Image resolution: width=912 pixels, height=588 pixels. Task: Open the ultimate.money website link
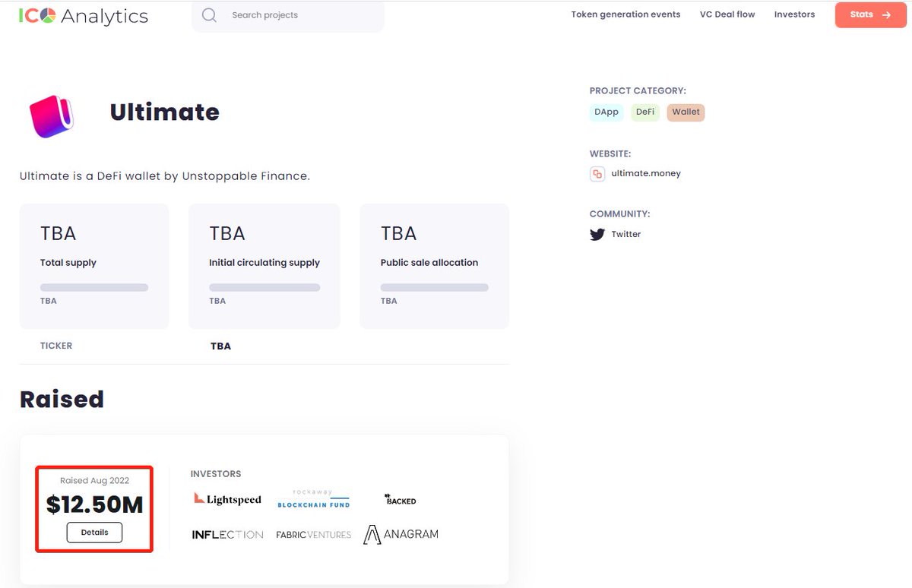(646, 173)
